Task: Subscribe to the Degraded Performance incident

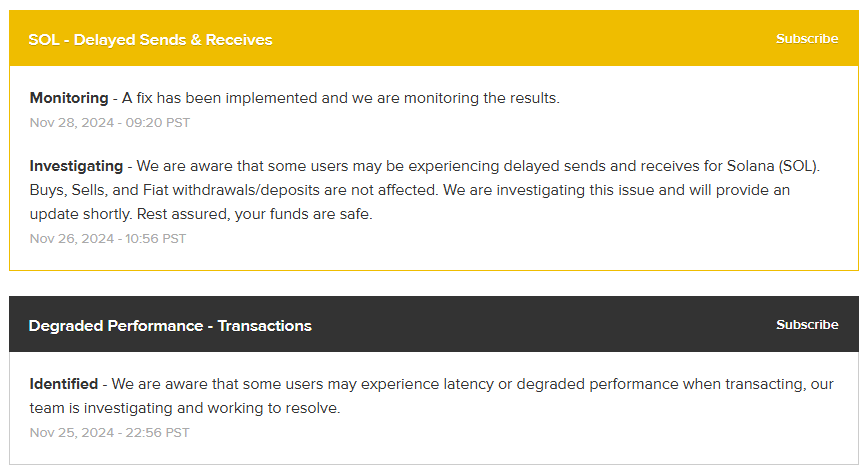Action: pos(806,325)
